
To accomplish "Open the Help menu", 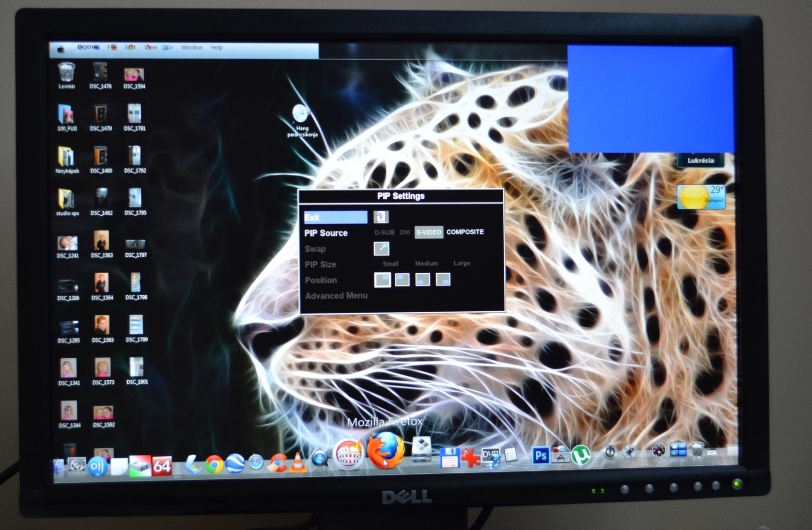I will click(217, 47).
